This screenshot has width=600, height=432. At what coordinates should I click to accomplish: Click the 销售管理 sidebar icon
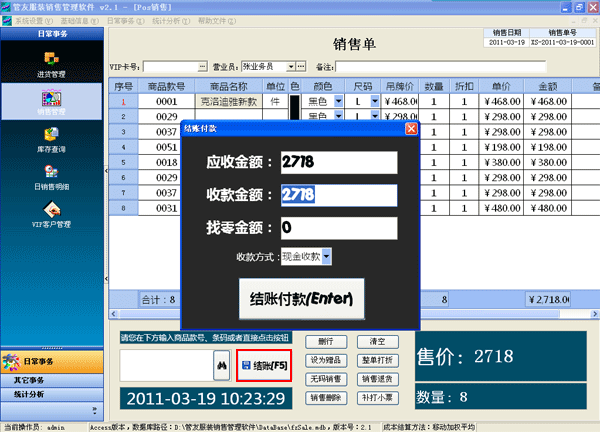pos(51,102)
